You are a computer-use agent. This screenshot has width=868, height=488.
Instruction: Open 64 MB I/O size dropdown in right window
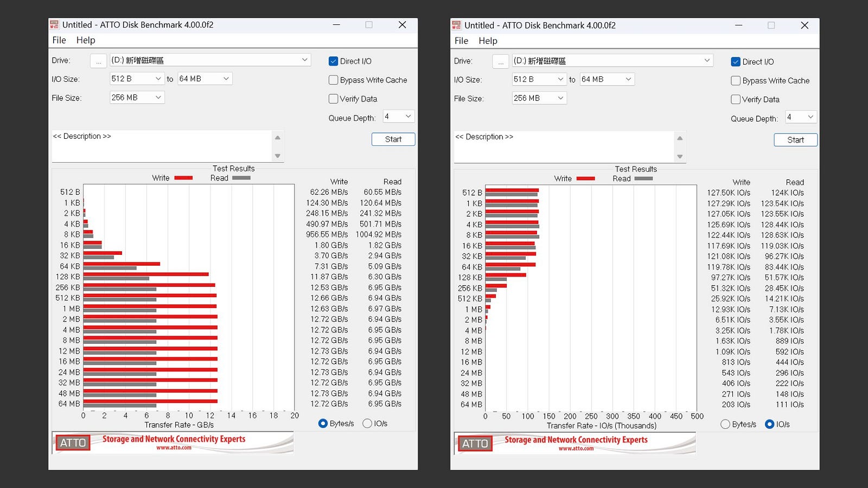coord(607,79)
